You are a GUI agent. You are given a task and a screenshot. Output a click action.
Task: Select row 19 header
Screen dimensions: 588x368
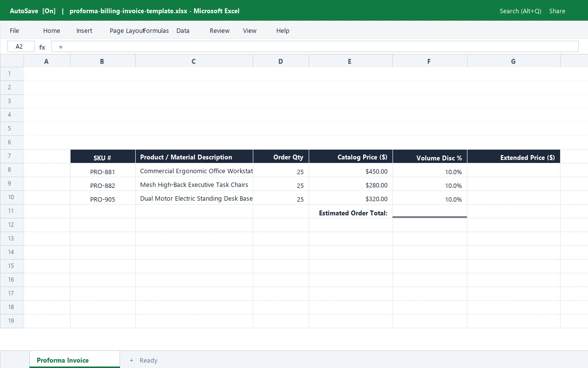12,321
